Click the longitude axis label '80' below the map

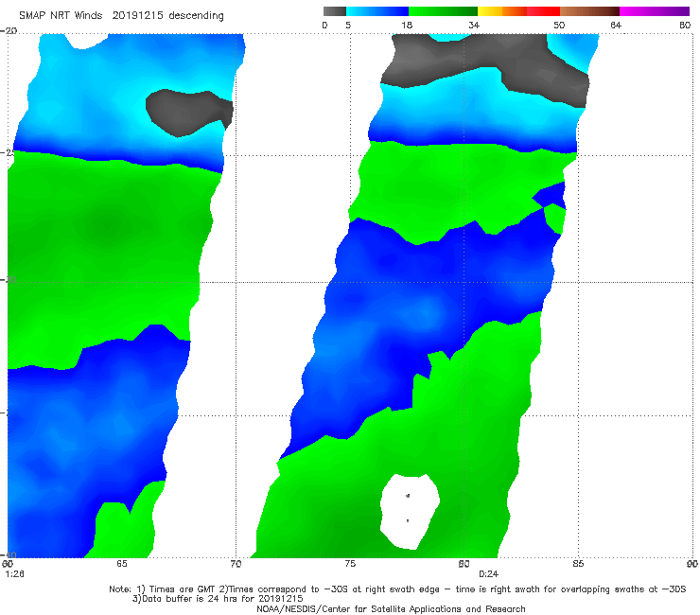pyautogui.click(x=464, y=564)
